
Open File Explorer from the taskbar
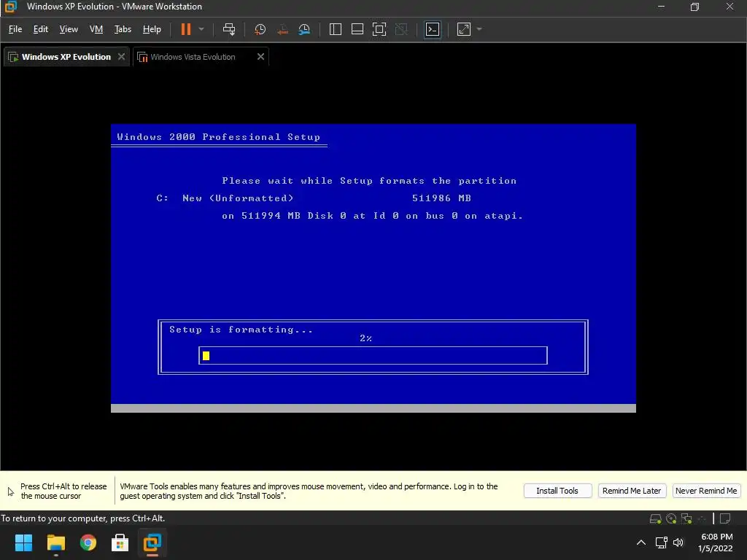(x=55, y=542)
